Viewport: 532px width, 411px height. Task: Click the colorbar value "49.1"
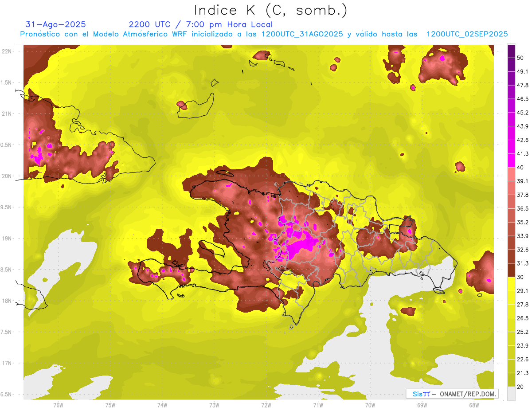click(523, 71)
